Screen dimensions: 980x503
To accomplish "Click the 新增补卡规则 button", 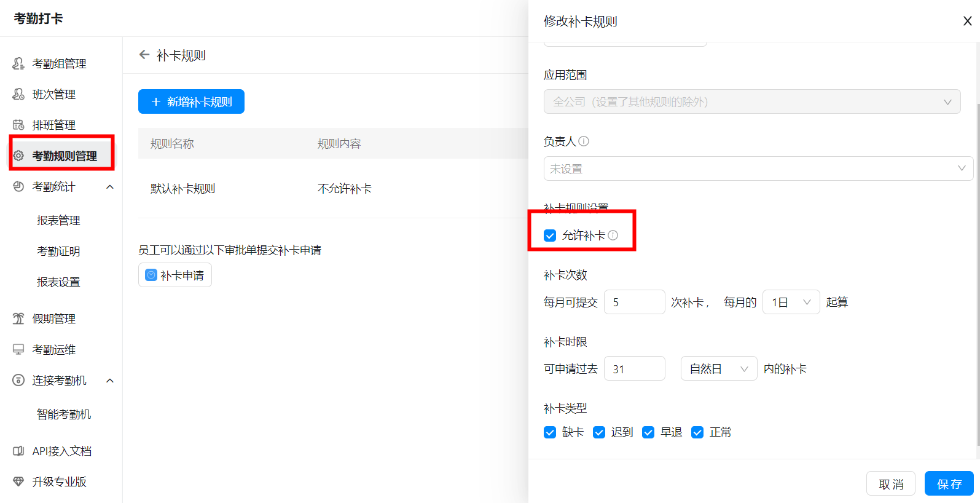I will point(191,101).
